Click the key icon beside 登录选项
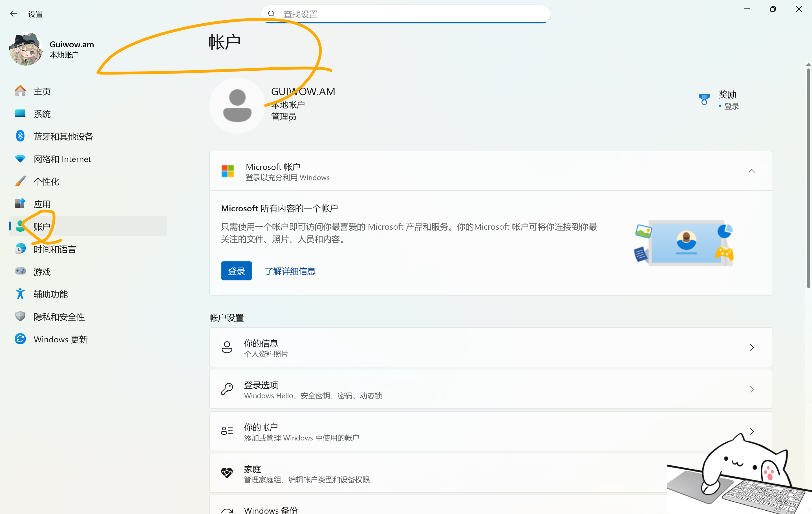This screenshot has height=514, width=812. pos(227,389)
